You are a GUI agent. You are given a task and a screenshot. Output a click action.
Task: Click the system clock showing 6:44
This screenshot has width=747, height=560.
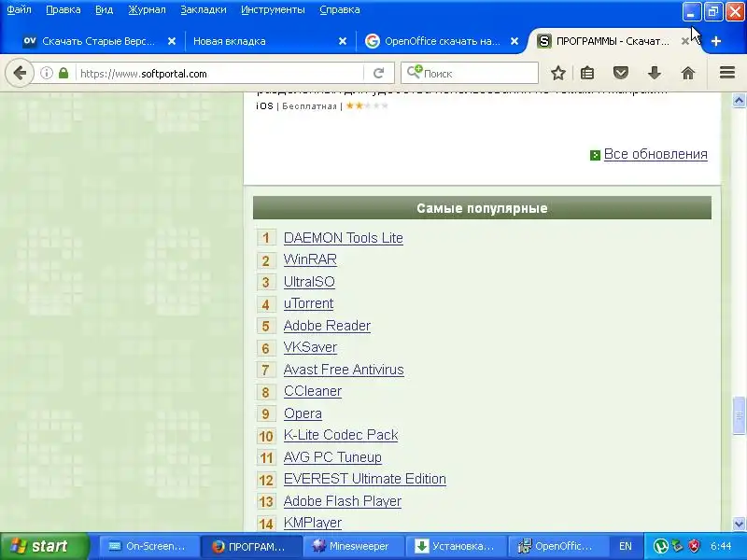tap(721, 546)
